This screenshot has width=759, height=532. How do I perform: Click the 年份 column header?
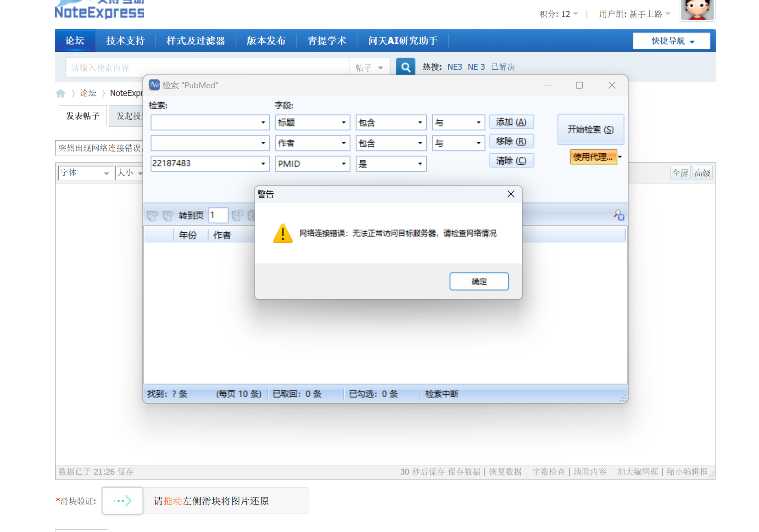188,235
